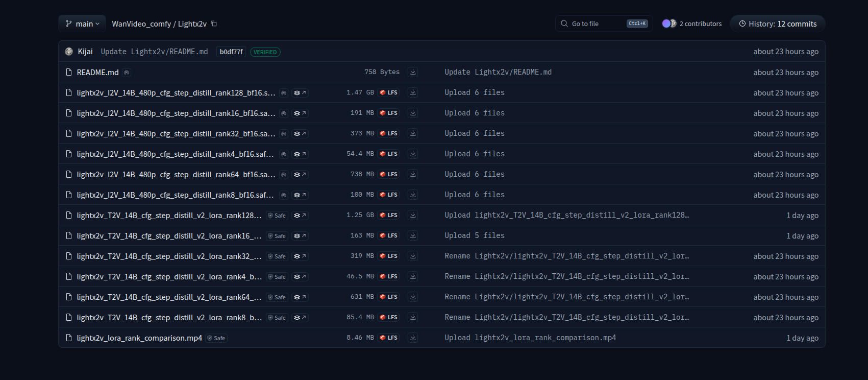Copy the WanVideo_comfy/Lightx2v path
Screen dimensions: 868x380
tap(214, 23)
